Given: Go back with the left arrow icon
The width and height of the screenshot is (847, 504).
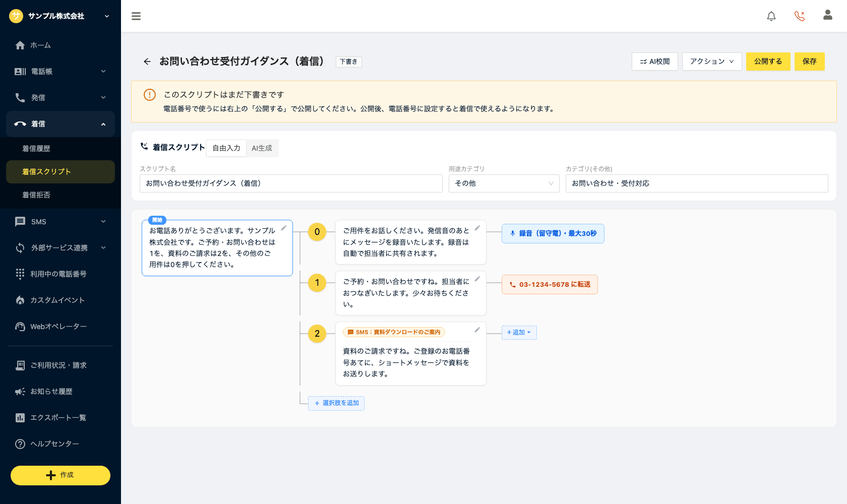Looking at the screenshot, I should point(147,61).
